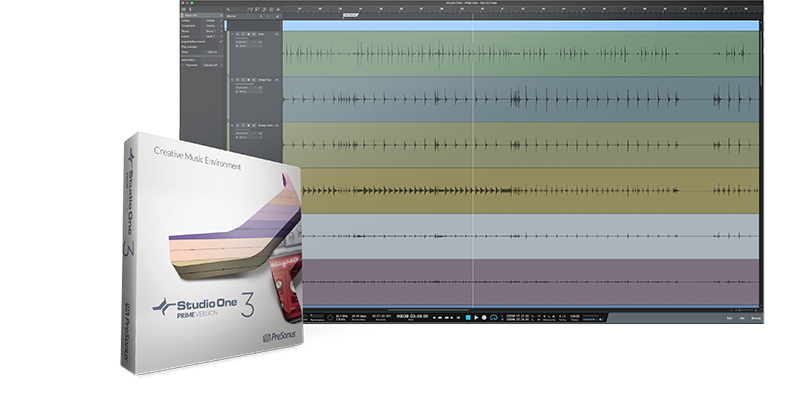The image size is (800, 414).
Task: Open the Browse panel button
Action: [x=756, y=318]
